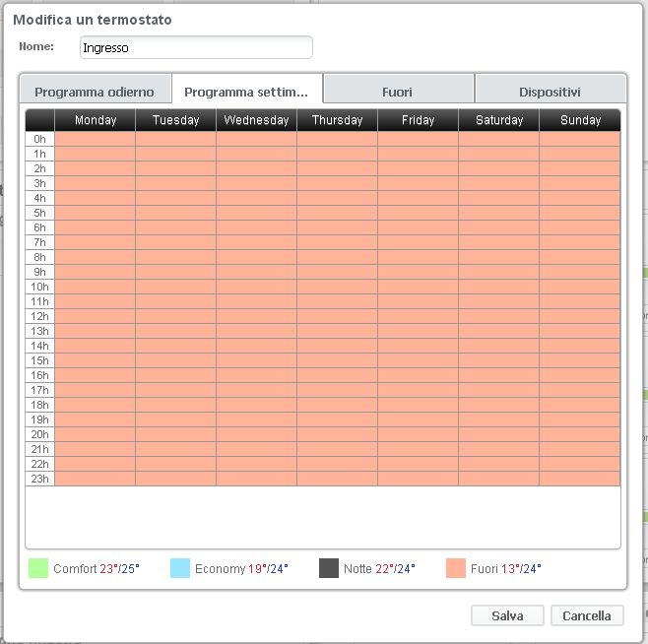
Task: Click the Wednesday column header
Action: (x=257, y=120)
